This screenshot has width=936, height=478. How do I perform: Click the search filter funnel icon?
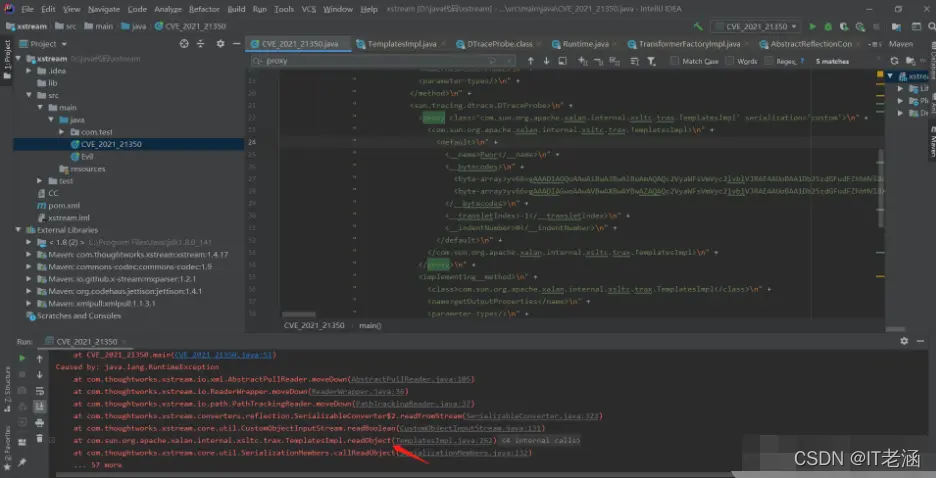coord(651,61)
